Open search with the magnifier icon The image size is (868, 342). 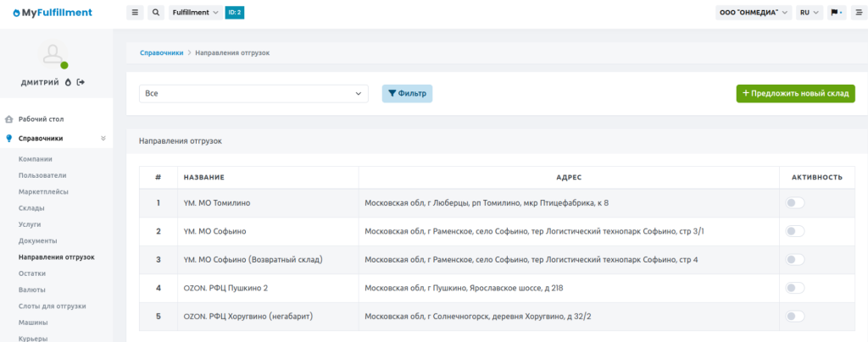click(156, 13)
